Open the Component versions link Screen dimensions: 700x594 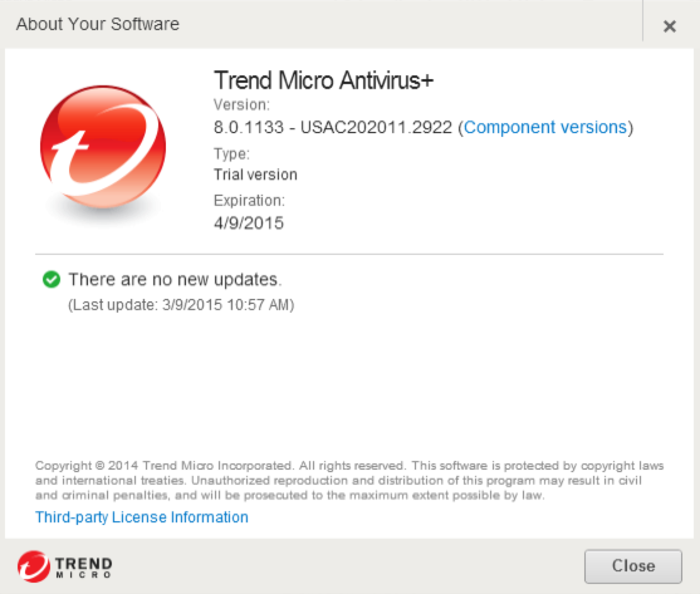545,127
